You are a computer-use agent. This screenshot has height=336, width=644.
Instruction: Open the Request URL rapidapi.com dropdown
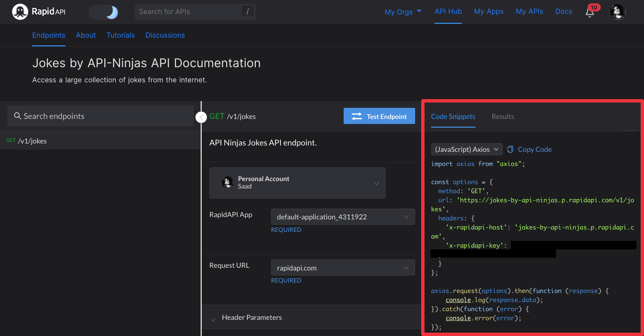pos(343,268)
